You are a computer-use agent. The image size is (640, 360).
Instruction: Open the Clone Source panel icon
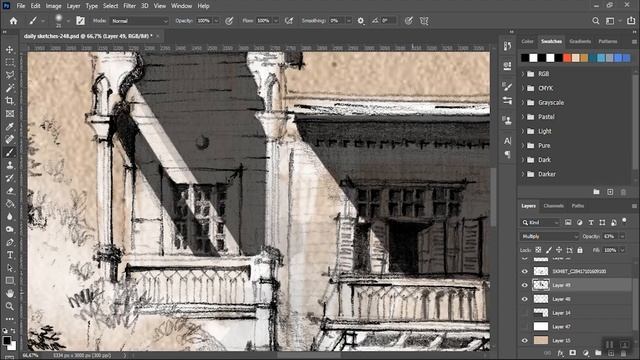(507, 120)
